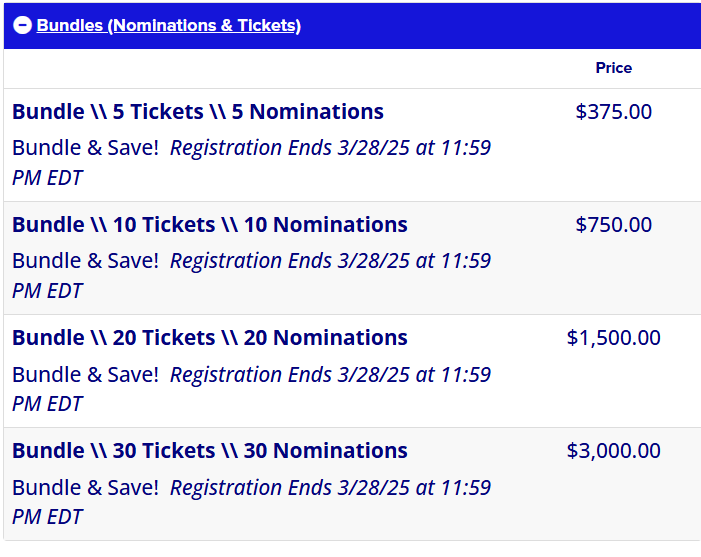Select Bundle 5 Tickets 5 Nominations title
Image resolution: width=701 pixels, height=557 pixels.
click(x=198, y=111)
